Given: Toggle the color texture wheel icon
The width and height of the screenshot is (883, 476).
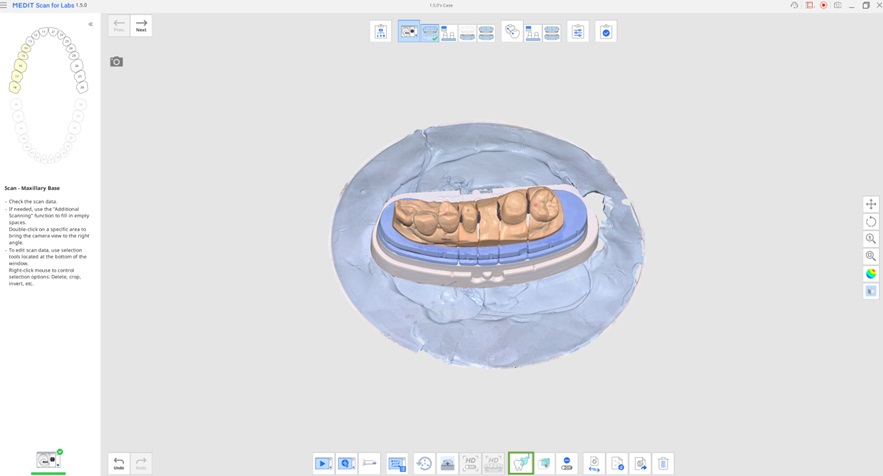Looking at the screenshot, I should coord(871,274).
